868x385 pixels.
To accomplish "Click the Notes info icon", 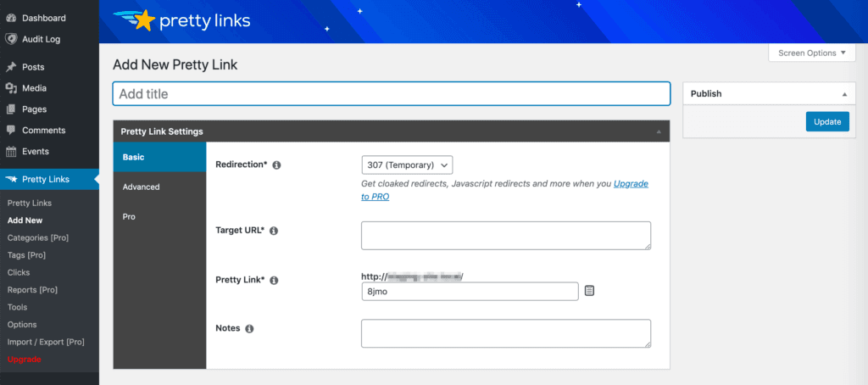I will 249,329.
